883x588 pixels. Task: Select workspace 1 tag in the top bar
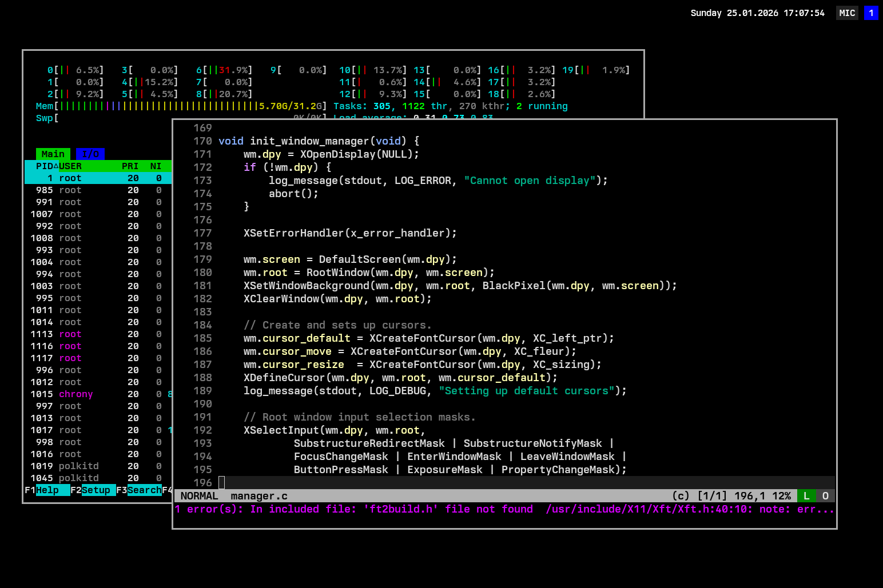871,13
